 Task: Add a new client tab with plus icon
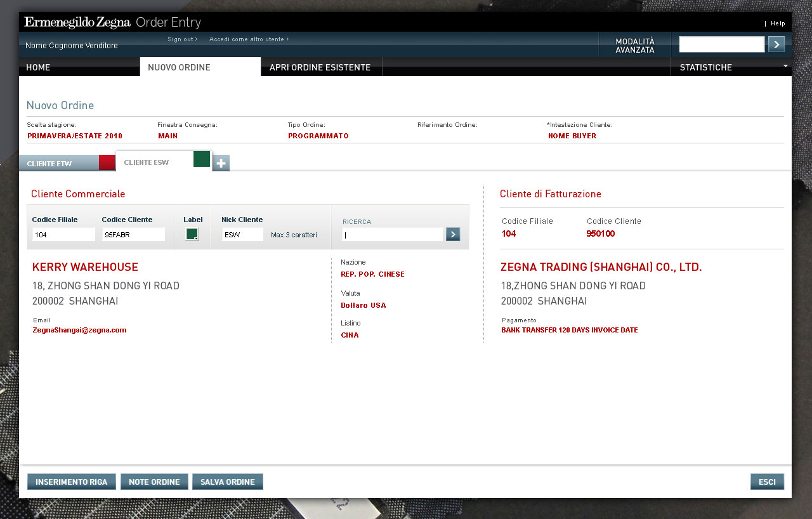pyautogui.click(x=221, y=163)
